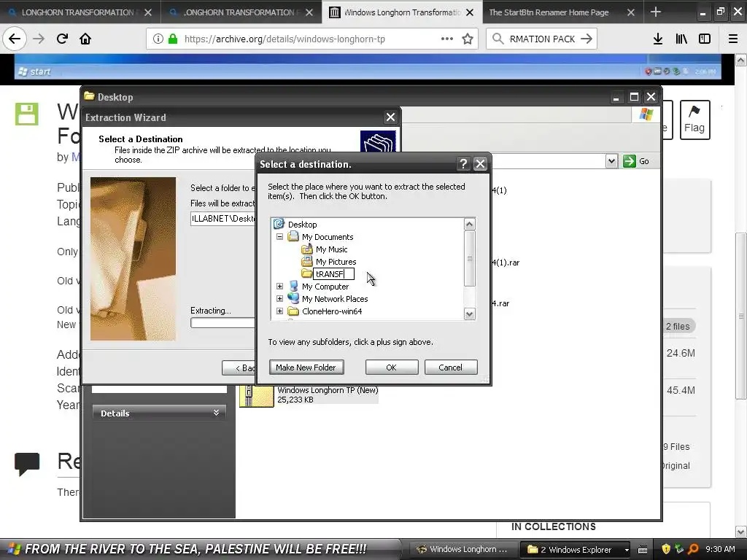
Task: Open Firefox library icon
Action: (681, 39)
